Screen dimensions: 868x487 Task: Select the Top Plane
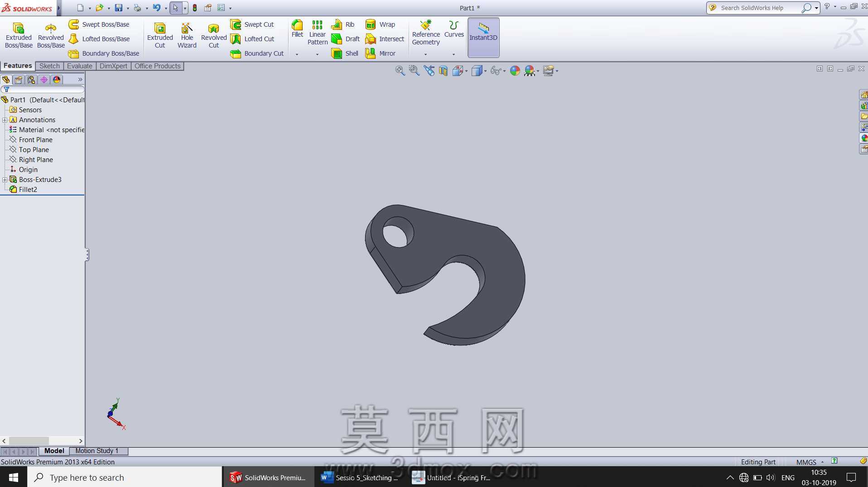(29, 150)
